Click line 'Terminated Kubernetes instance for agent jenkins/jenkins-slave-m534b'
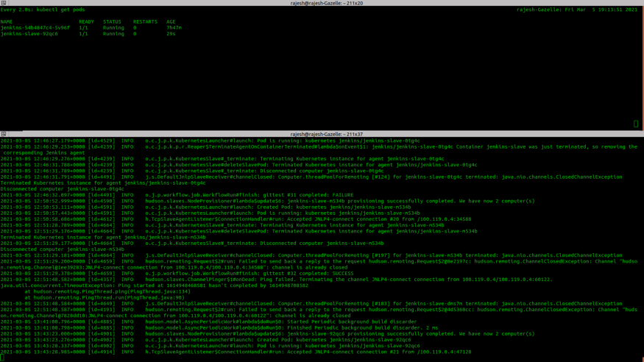This screenshot has height=362, width=644. [x=103, y=237]
